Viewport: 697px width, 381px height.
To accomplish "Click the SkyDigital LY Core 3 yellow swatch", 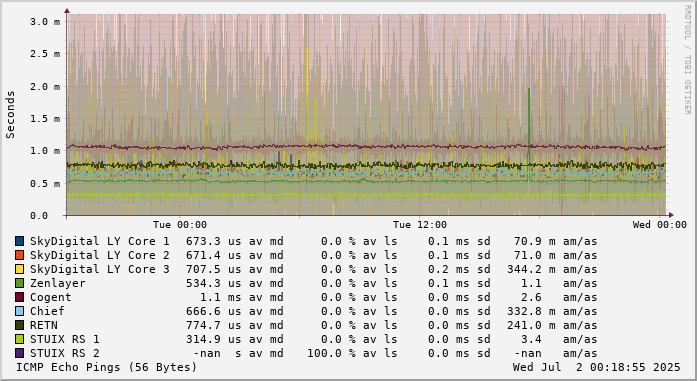I will [20, 269].
